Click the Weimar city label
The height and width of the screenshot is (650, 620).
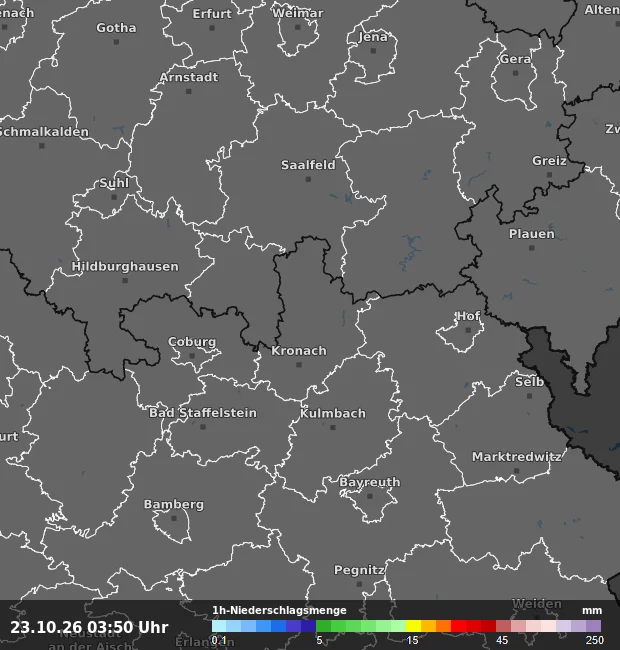(298, 13)
